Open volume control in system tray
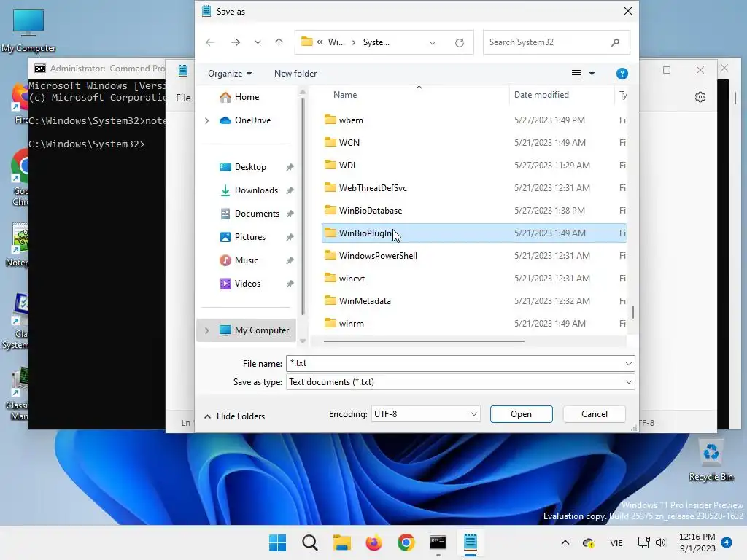747x560 pixels. (660, 542)
